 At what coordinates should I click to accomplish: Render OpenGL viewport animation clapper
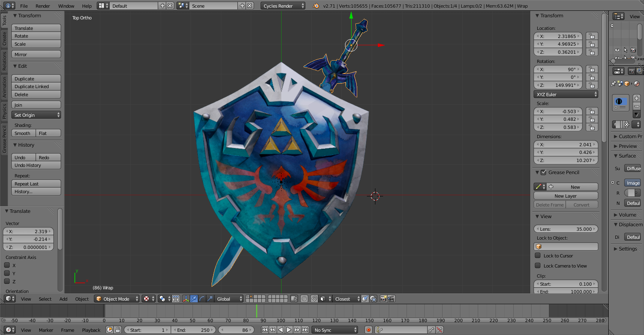click(x=391, y=299)
